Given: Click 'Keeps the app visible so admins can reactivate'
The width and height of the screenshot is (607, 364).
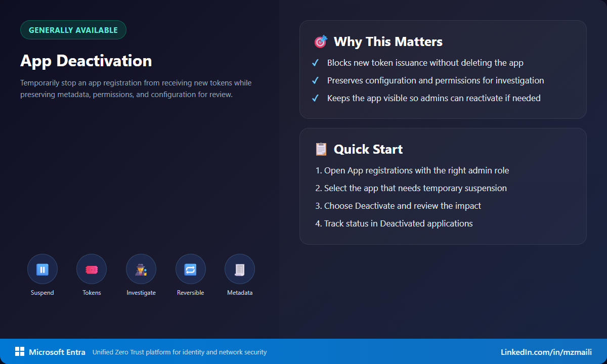Looking at the screenshot, I should pyautogui.click(x=434, y=98).
